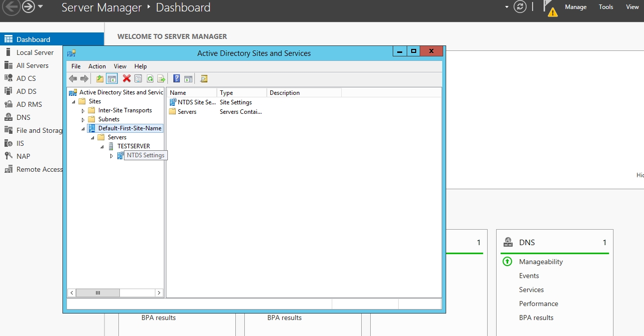Open the Help menu in Sites and Services

tap(141, 66)
